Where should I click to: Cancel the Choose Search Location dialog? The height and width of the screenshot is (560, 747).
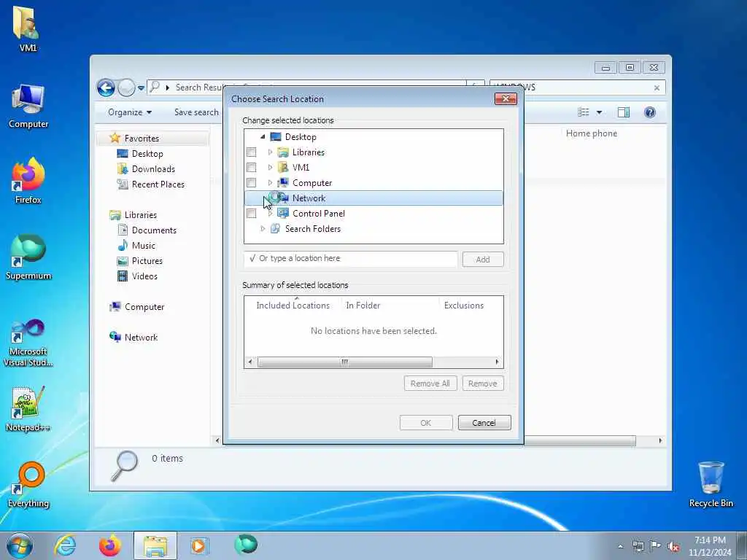coord(484,423)
